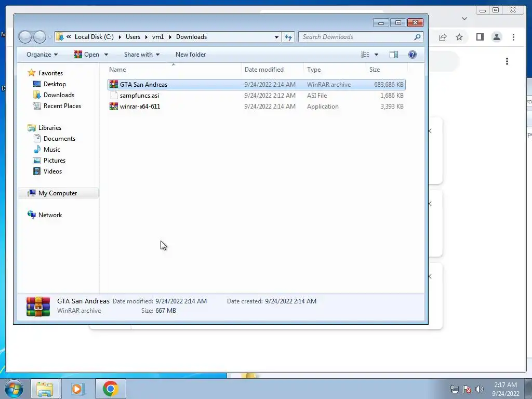This screenshot has height=399, width=532.
Task: Click Libraries in the navigation pane
Action: click(49, 128)
